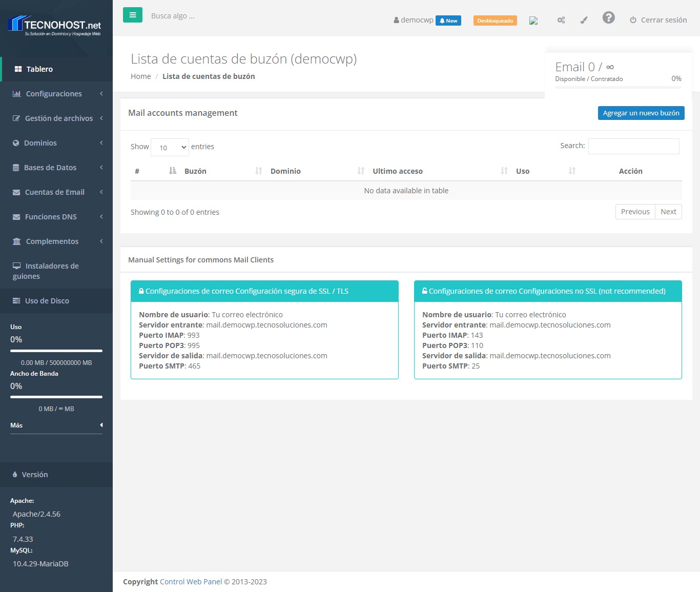This screenshot has height=592, width=700.
Task: Click the table Search input field
Action: coord(633,146)
